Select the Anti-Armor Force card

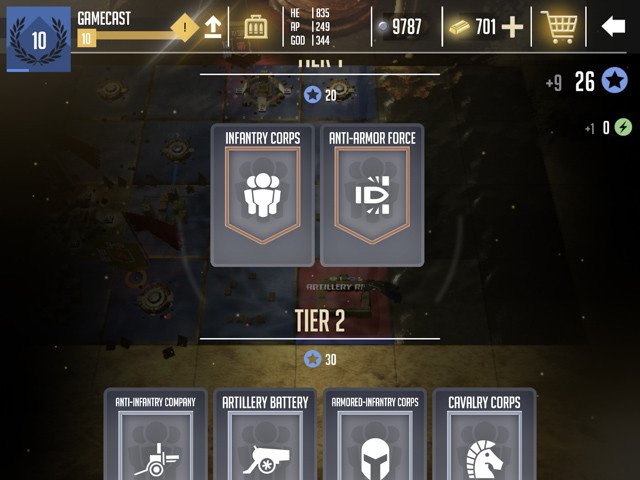click(372, 195)
